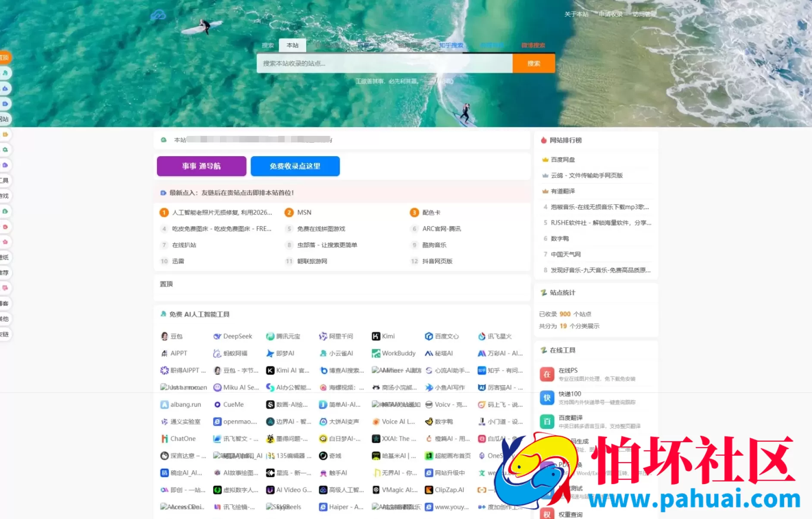Open the 人工智能老照片无损修复 link
This screenshot has width=812, height=519.
click(222, 212)
